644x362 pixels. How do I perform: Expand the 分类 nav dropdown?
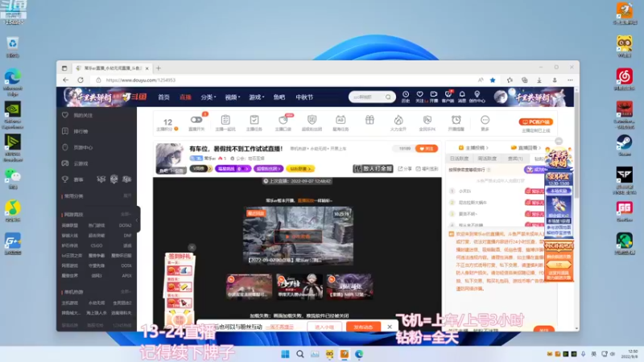(x=208, y=97)
